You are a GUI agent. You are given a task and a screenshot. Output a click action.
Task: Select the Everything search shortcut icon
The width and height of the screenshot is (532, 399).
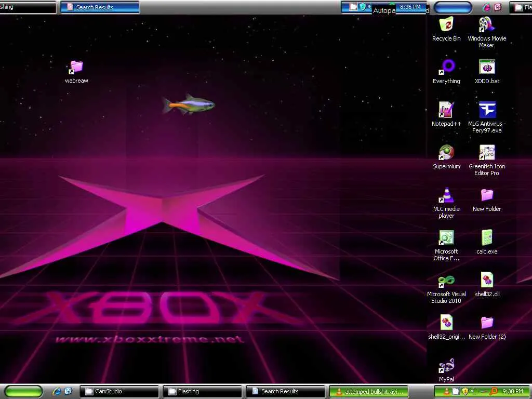[446, 72]
